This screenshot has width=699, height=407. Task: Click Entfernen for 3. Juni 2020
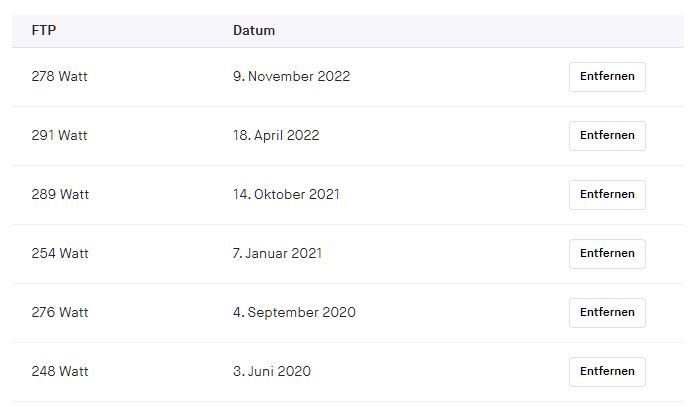pyautogui.click(x=607, y=372)
